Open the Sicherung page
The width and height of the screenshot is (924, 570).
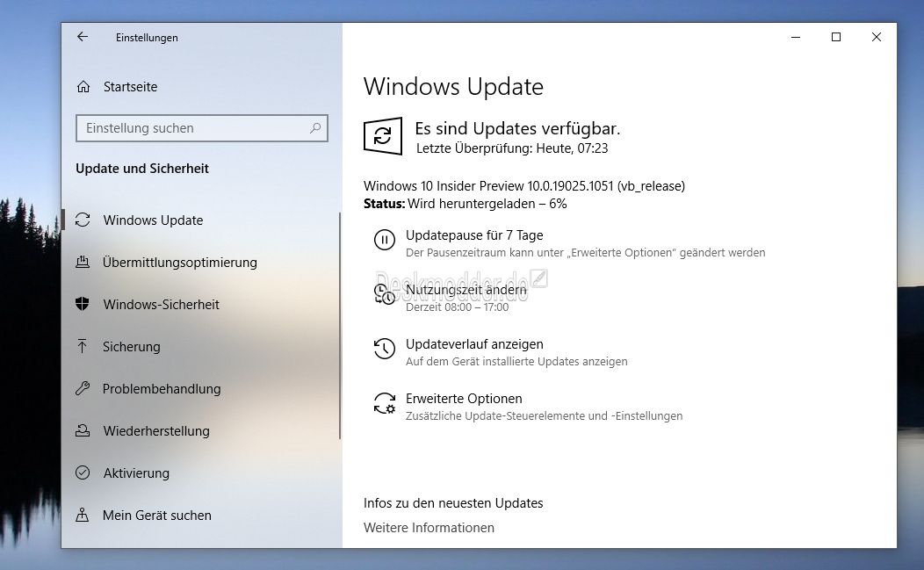[x=132, y=347]
